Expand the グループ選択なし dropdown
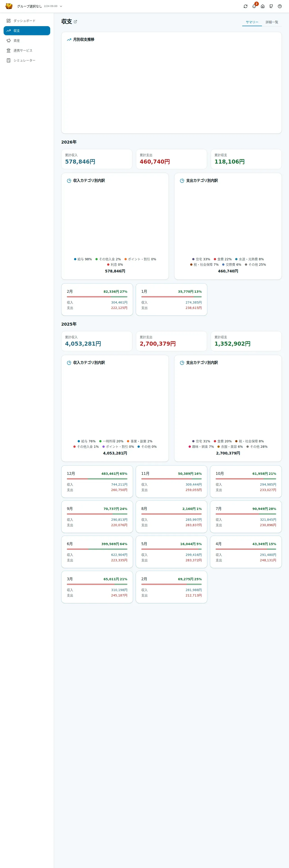289x868 pixels. coord(40,6)
